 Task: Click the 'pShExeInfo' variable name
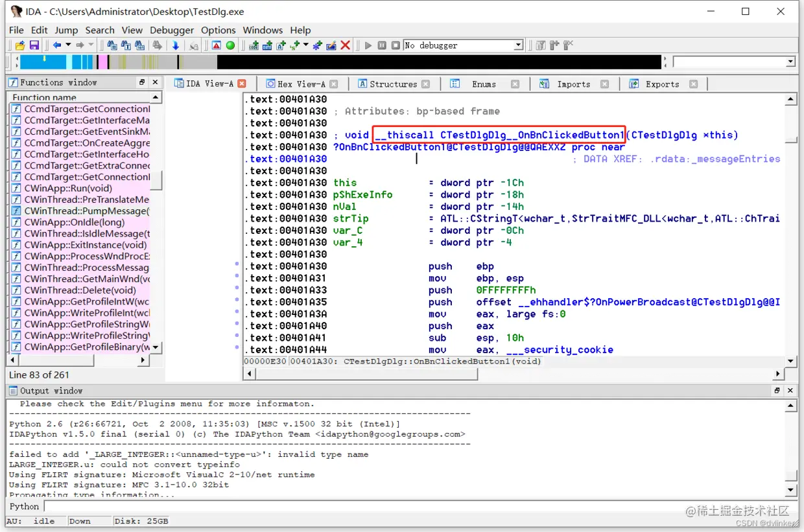(363, 194)
